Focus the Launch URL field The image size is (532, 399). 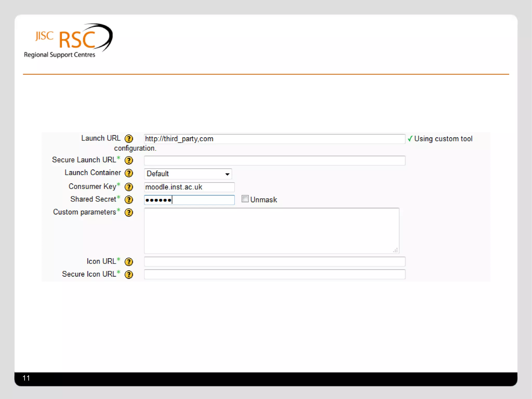pyautogui.click(x=275, y=139)
